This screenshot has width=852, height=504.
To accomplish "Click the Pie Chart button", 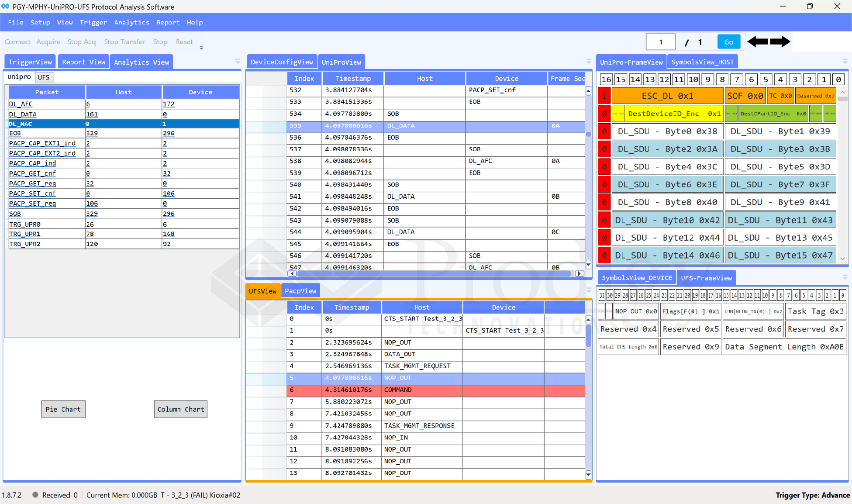I will pos(63,409).
